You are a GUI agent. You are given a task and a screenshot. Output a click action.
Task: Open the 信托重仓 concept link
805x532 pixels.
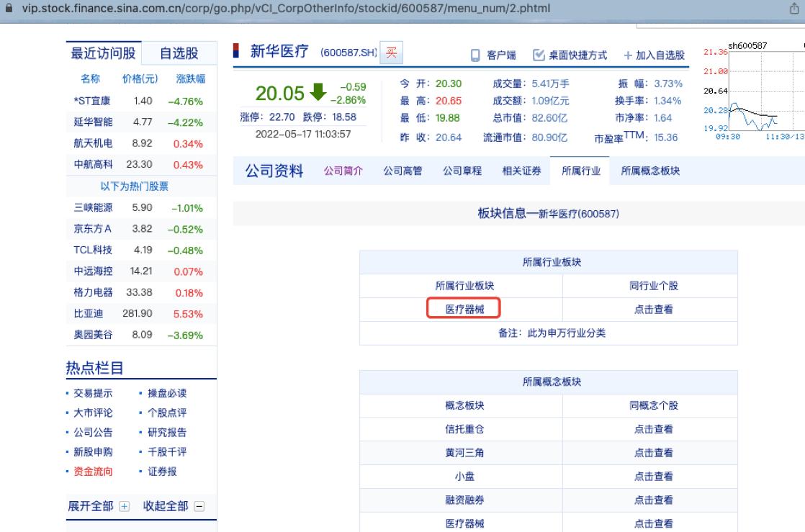tap(464, 428)
